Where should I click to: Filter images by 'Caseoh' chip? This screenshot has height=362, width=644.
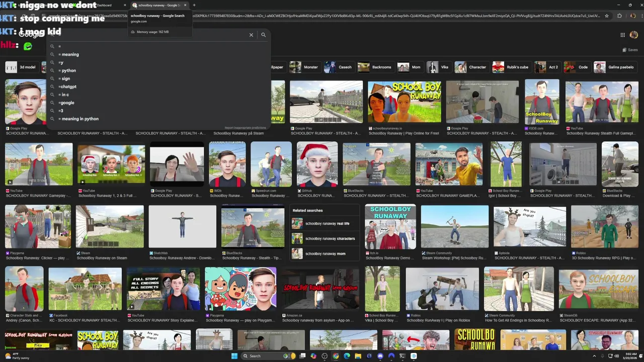(x=339, y=67)
